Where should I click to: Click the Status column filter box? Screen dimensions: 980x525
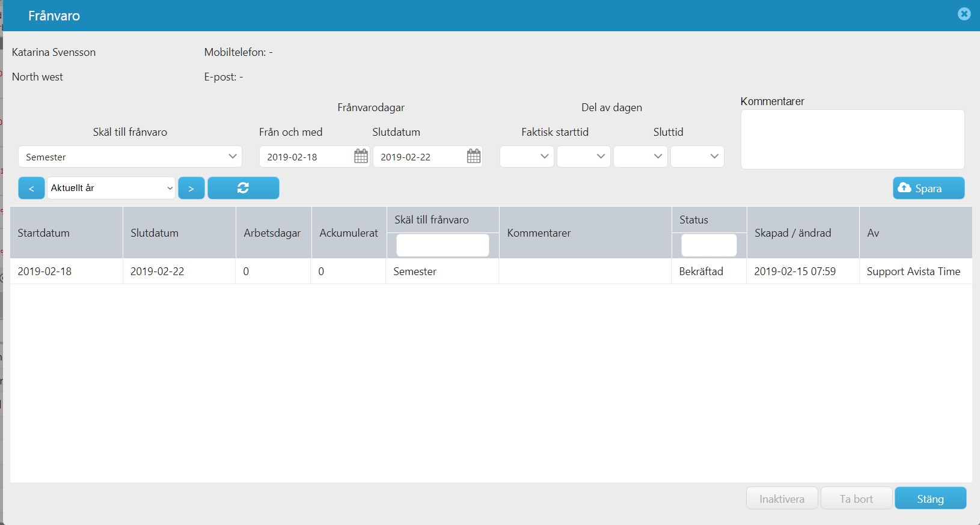[x=709, y=245]
